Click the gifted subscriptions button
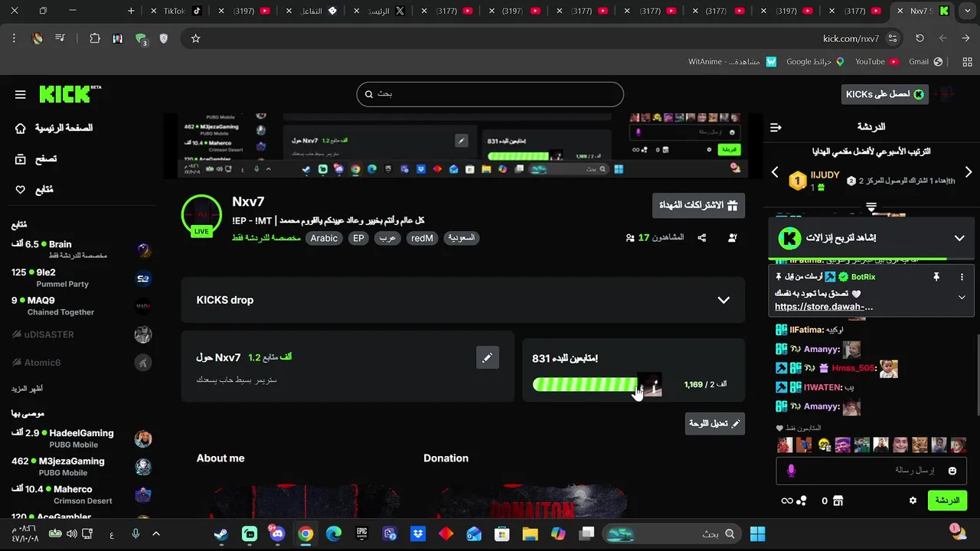This screenshot has width=980, height=551. [x=698, y=205]
